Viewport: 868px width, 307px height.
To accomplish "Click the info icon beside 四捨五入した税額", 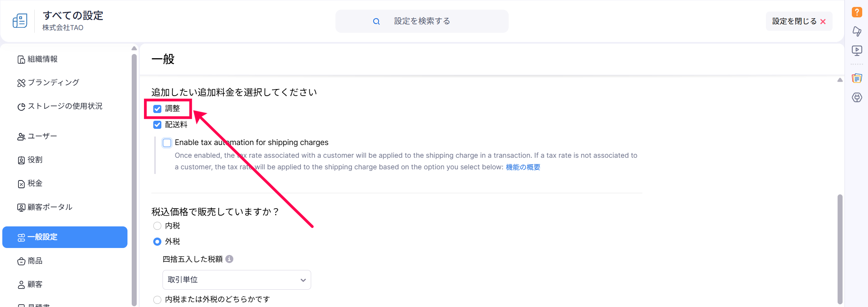I will (230, 259).
